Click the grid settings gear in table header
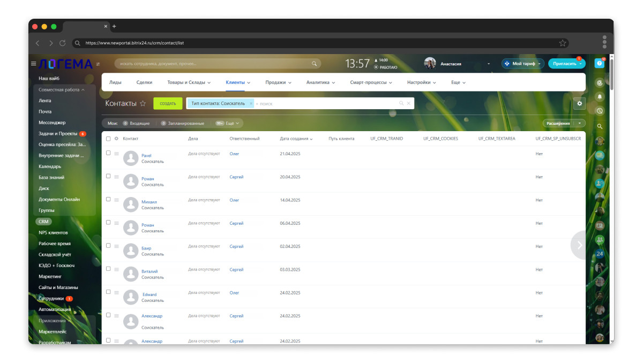Viewport: 643px width, 364px height. [116, 139]
